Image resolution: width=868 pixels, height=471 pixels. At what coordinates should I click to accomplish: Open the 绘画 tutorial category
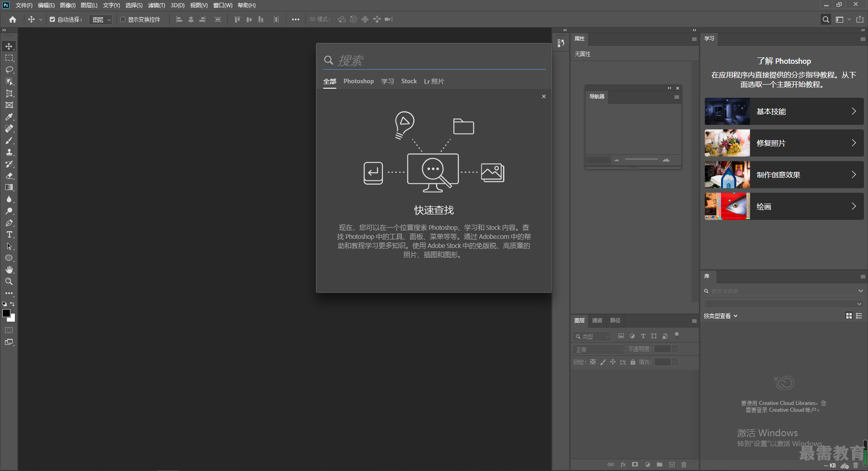tap(784, 206)
